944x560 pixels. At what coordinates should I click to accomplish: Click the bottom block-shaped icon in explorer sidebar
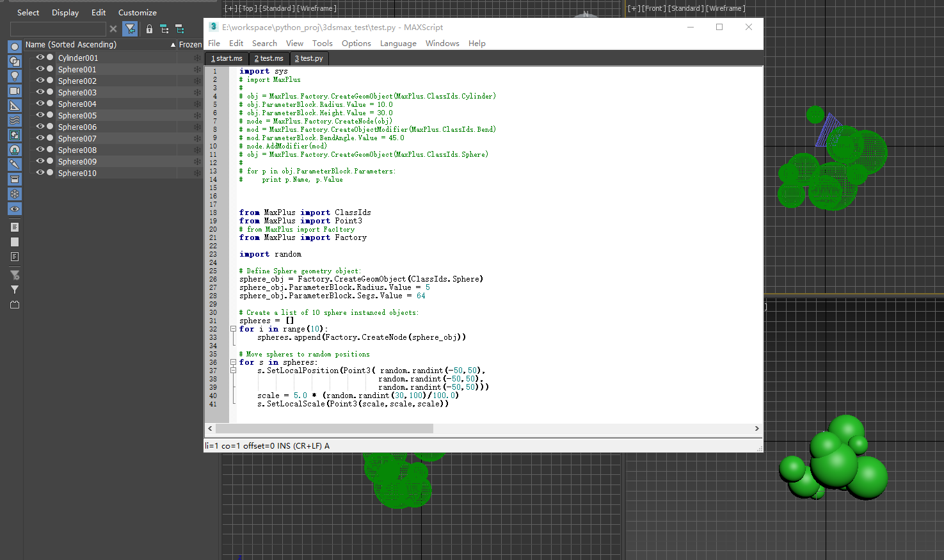[x=15, y=305]
